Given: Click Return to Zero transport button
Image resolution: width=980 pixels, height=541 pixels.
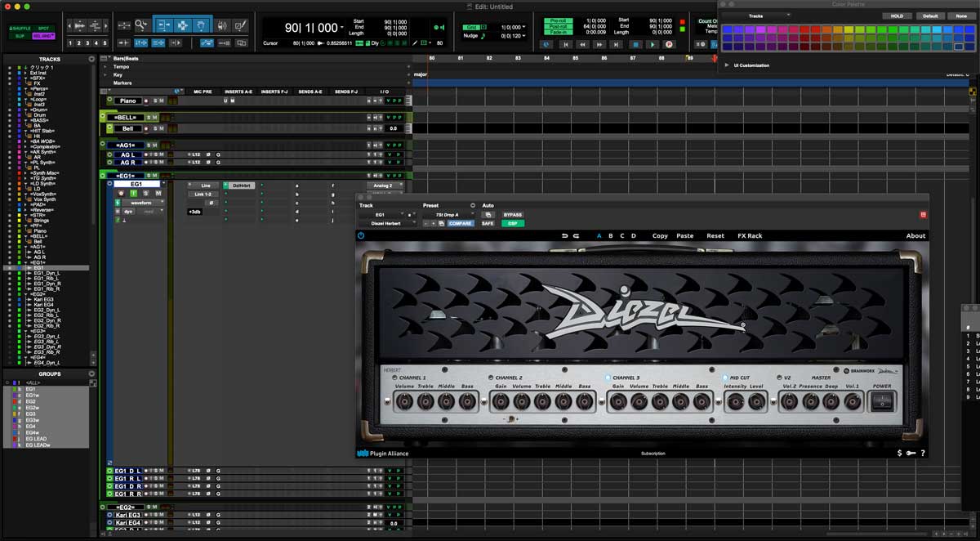Looking at the screenshot, I should click(x=566, y=44).
